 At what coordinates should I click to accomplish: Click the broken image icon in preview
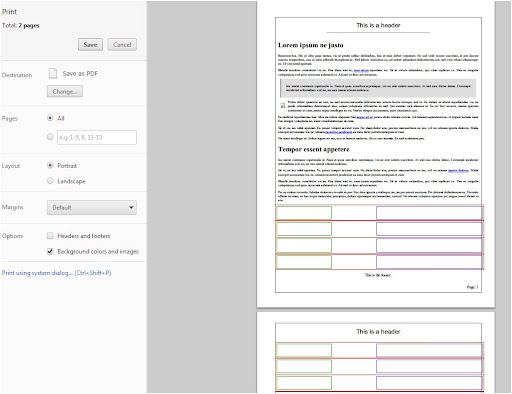tap(283, 105)
